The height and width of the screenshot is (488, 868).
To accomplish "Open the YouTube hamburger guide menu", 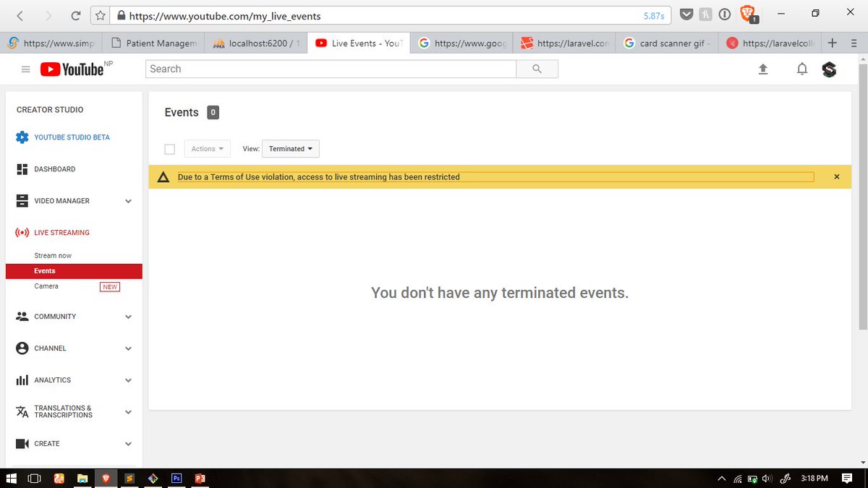I will 26,69.
